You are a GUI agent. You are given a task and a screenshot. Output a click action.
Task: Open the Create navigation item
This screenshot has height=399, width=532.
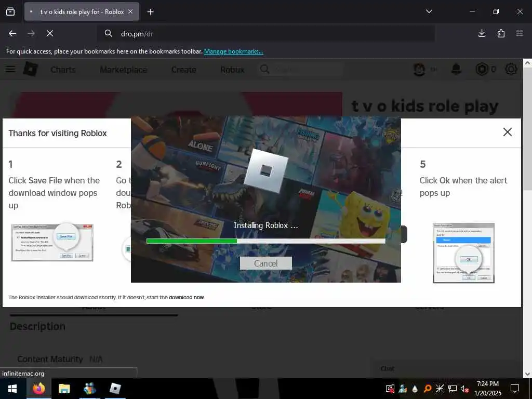point(183,70)
